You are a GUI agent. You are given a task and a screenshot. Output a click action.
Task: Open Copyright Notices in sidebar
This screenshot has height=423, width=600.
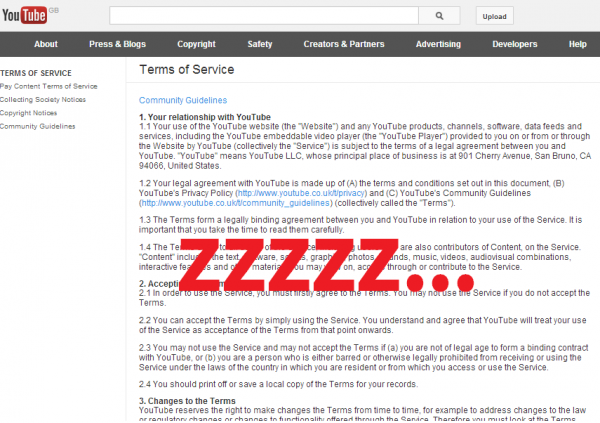(x=28, y=113)
